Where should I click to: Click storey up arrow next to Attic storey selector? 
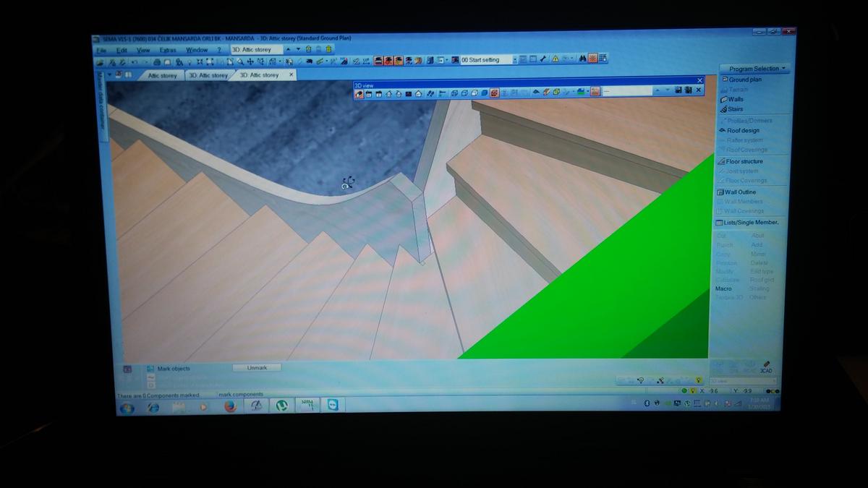tap(289, 49)
